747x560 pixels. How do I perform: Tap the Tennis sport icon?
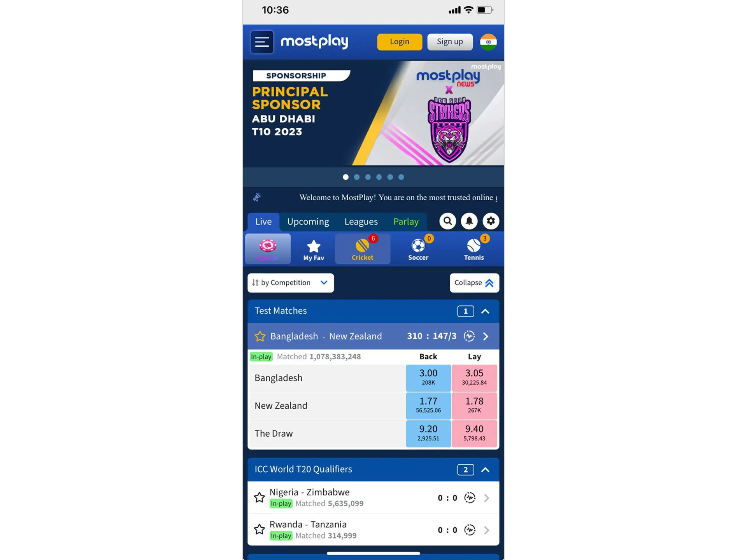pyautogui.click(x=473, y=247)
